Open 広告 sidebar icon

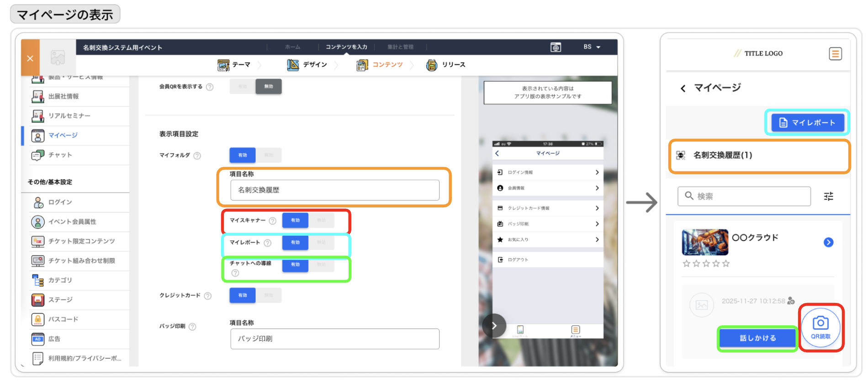(x=38, y=339)
